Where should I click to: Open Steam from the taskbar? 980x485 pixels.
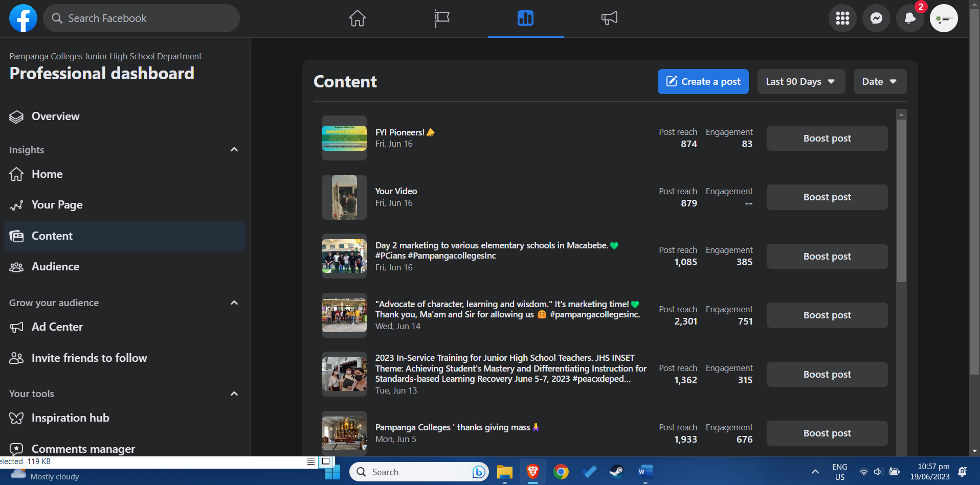(617, 472)
